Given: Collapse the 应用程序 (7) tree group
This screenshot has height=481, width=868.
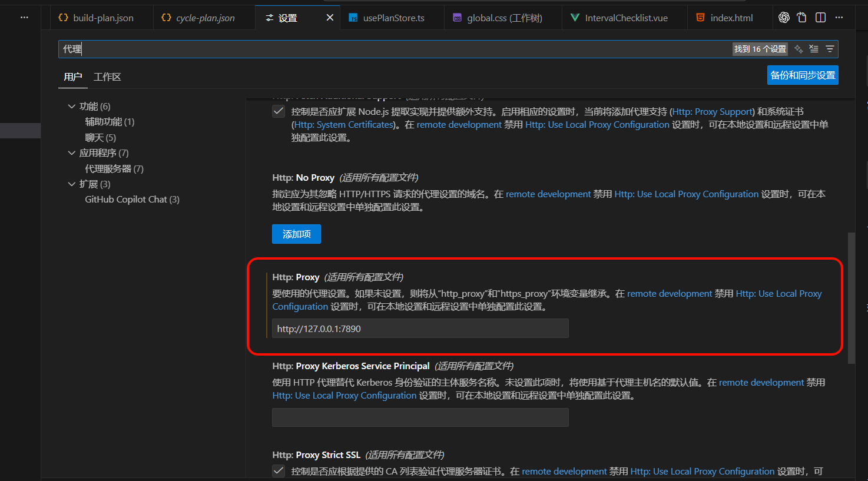Looking at the screenshot, I should click(x=72, y=153).
